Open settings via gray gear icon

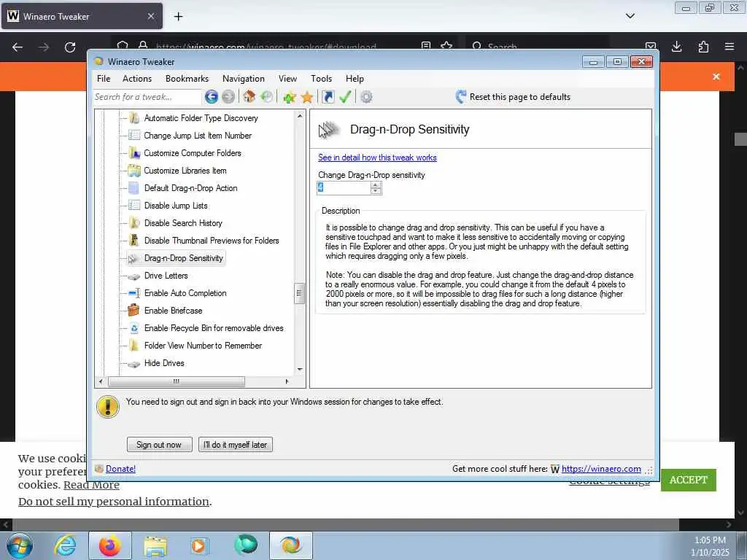tap(366, 97)
